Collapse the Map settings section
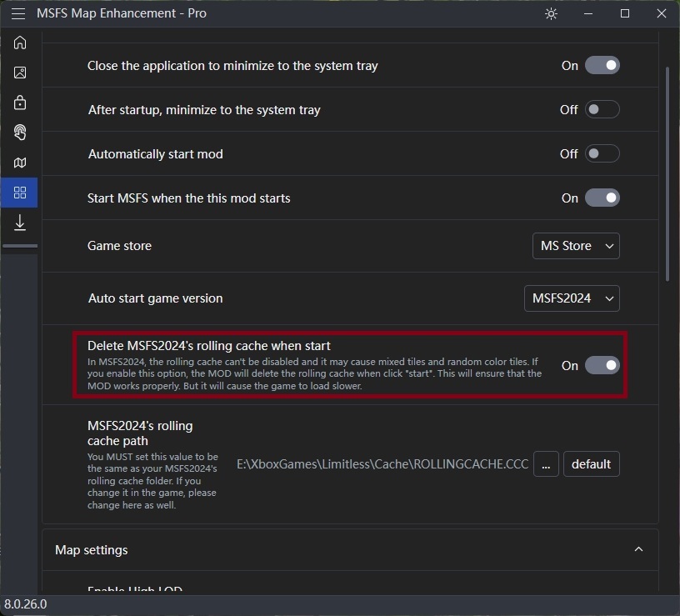Viewport: 680px width, 616px height. pos(638,549)
